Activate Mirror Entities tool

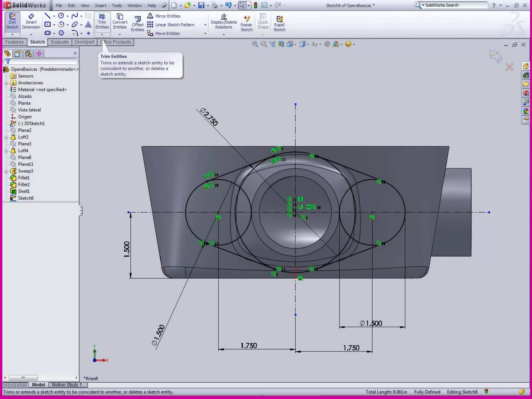click(x=164, y=16)
